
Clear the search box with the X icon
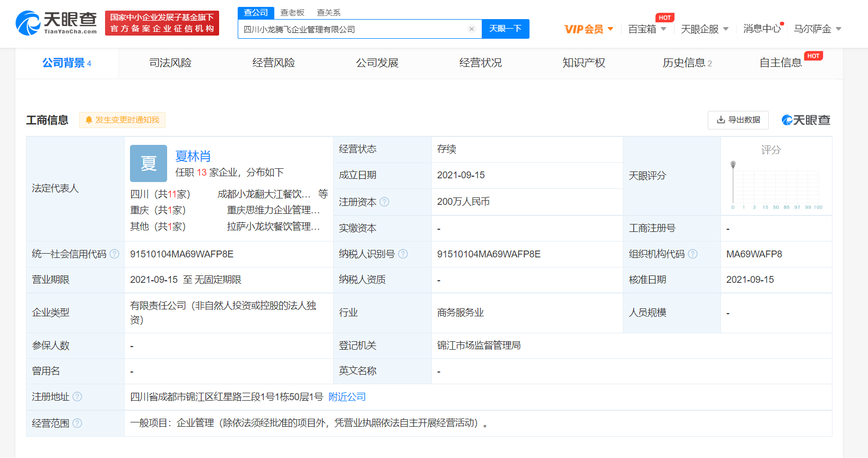pos(471,29)
